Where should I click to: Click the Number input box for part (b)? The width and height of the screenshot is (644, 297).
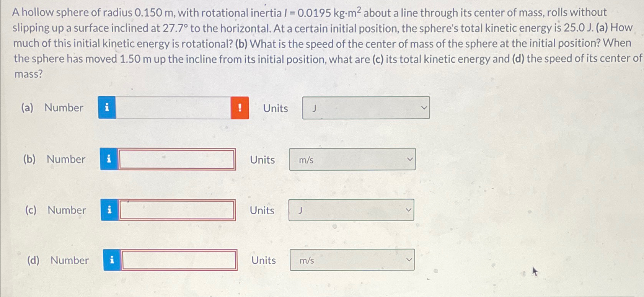[x=177, y=159]
